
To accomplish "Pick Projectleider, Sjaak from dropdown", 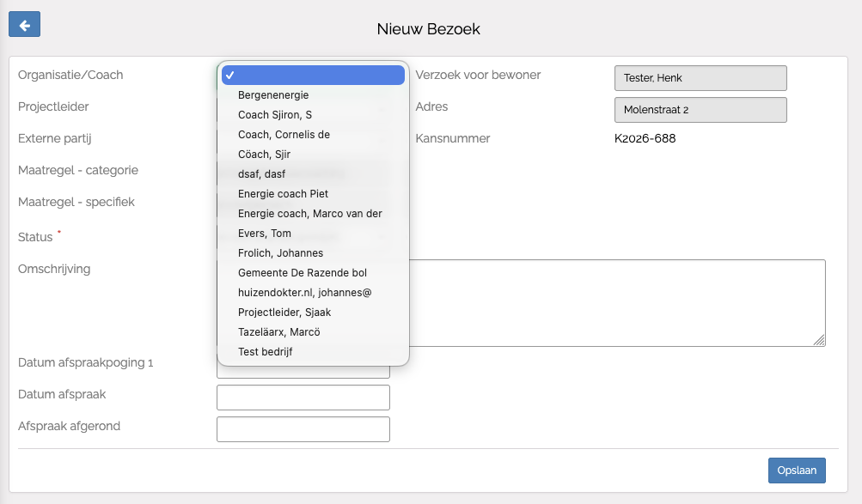I will point(284,313).
